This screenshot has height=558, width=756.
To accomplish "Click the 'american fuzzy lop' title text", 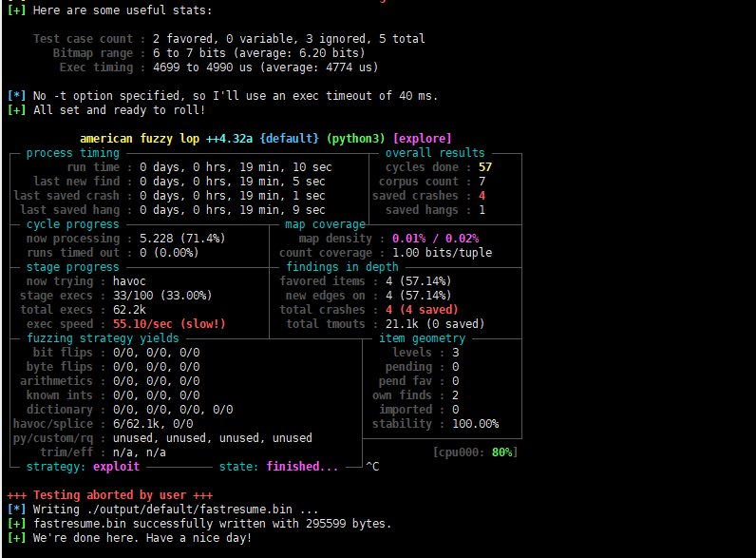I will pyautogui.click(x=140, y=139).
